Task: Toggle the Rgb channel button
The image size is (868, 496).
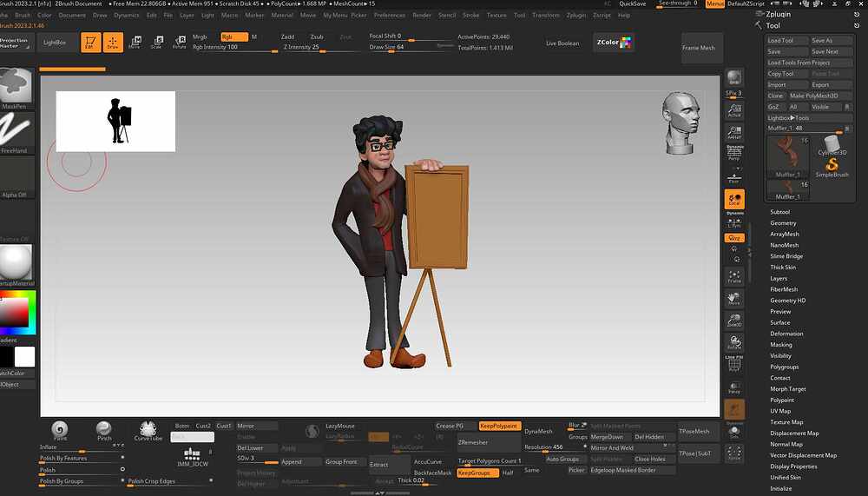Action: [233, 36]
